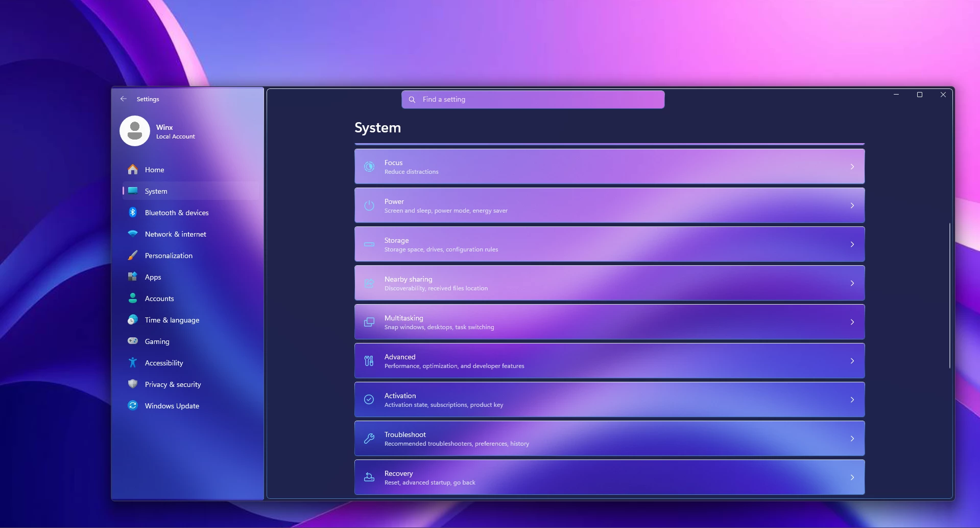980x528 pixels.
Task: Click the vertical scrollbar of System page
Action: 950,295
